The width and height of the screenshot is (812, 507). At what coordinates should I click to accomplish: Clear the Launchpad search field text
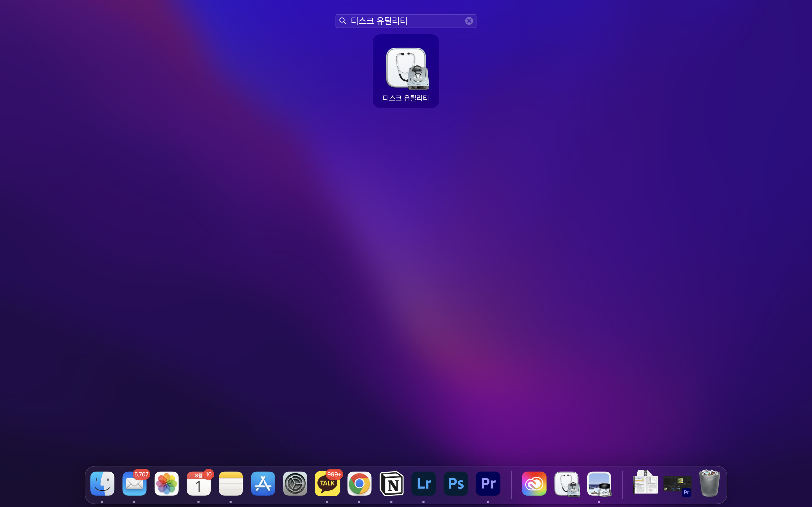pos(469,21)
